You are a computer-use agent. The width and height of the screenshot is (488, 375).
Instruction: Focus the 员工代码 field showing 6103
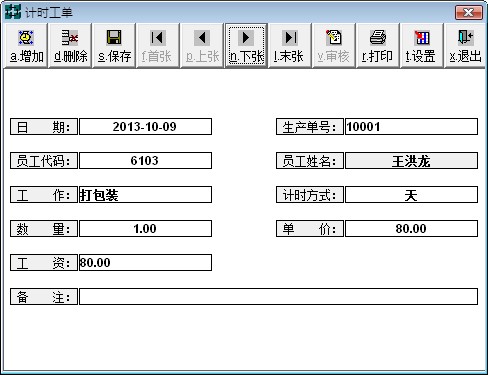(145, 161)
